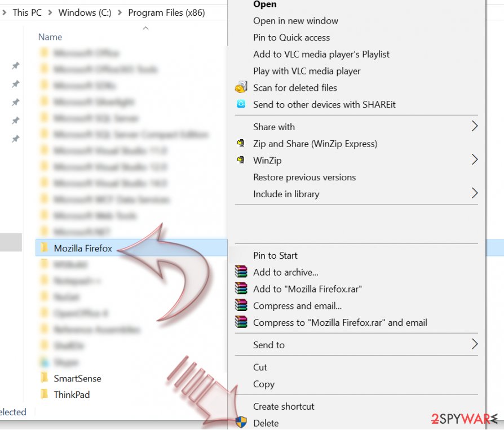Click the WinZip Express icon
The height and width of the screenshot is (430, 504).
pyautogui.click(x=241, y=143)
